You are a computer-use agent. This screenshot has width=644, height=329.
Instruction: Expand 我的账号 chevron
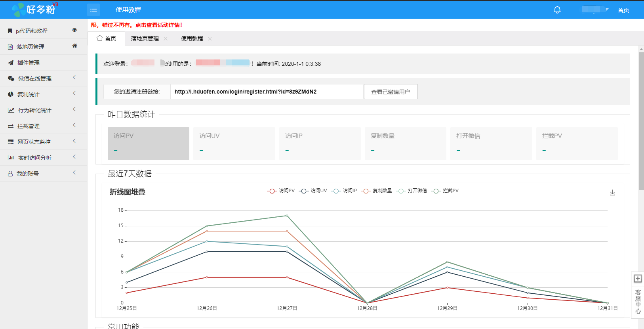(x=74, y=173)
